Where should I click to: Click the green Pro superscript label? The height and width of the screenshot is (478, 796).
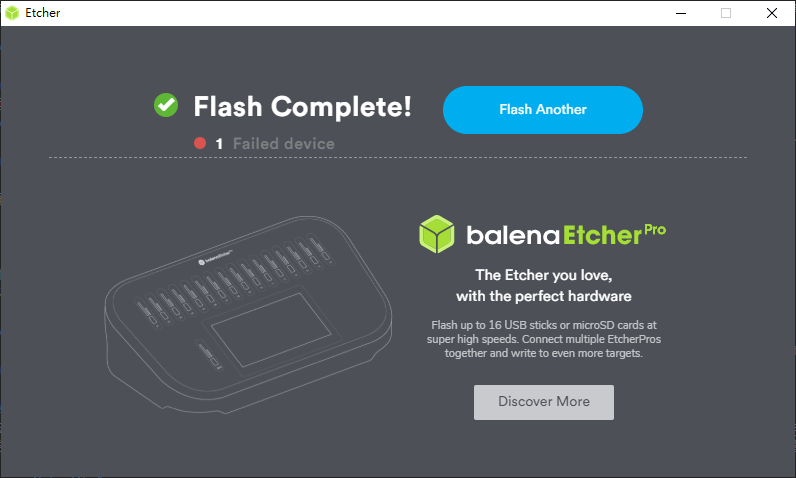coord(655,230)
